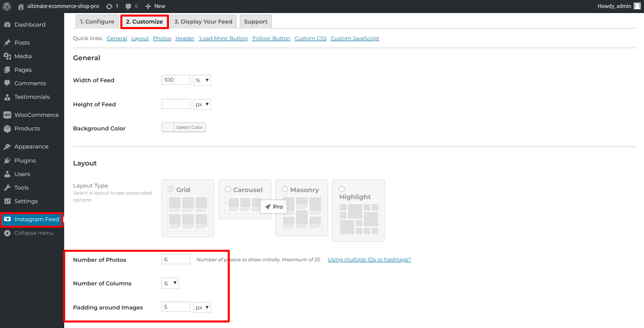Click the Pro rocket badge

[274, 207]
